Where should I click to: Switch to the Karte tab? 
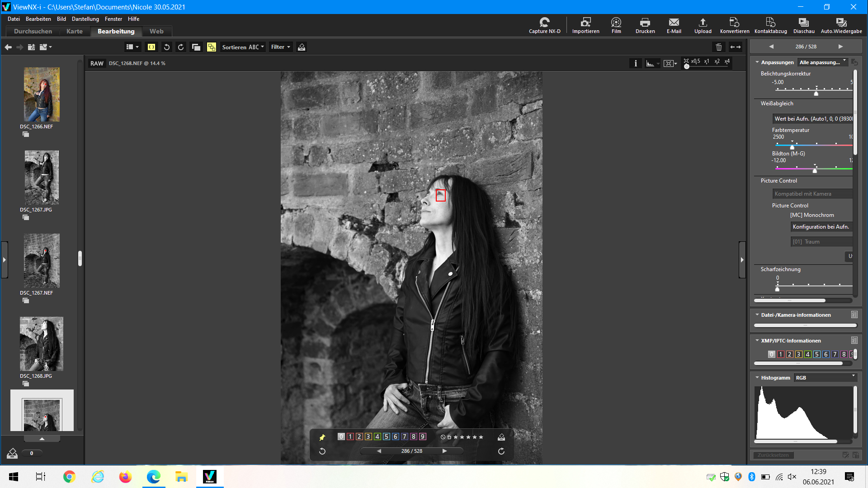75,31
